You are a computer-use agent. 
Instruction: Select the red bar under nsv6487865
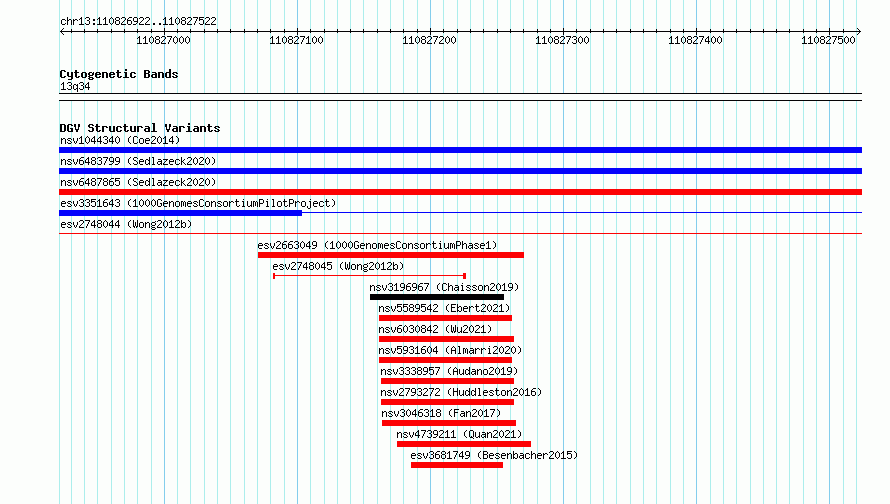tap(460, 192)
